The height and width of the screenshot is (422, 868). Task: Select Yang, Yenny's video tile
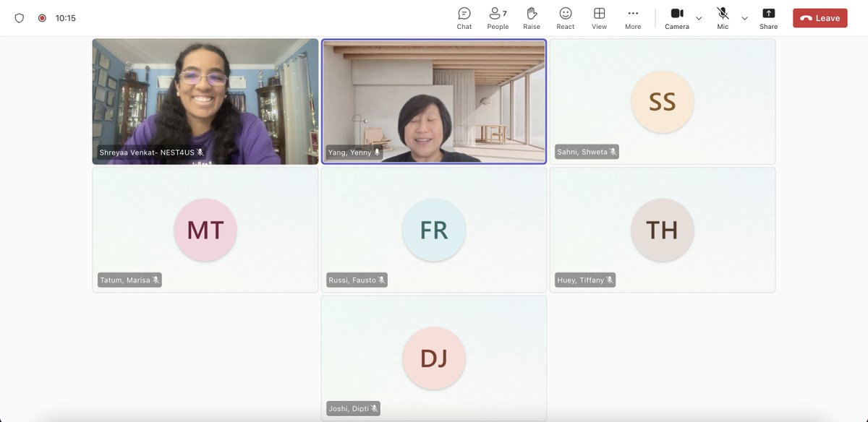434,102
